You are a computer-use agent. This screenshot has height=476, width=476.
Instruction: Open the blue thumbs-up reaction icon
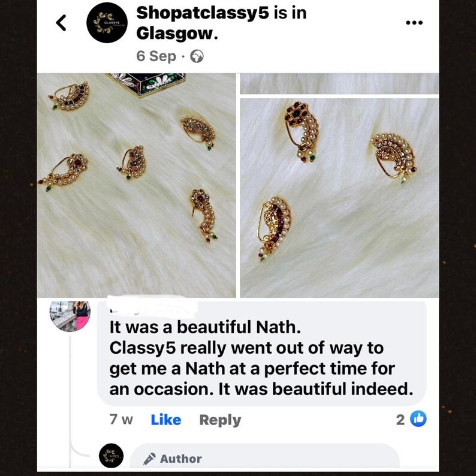[418, 419]
